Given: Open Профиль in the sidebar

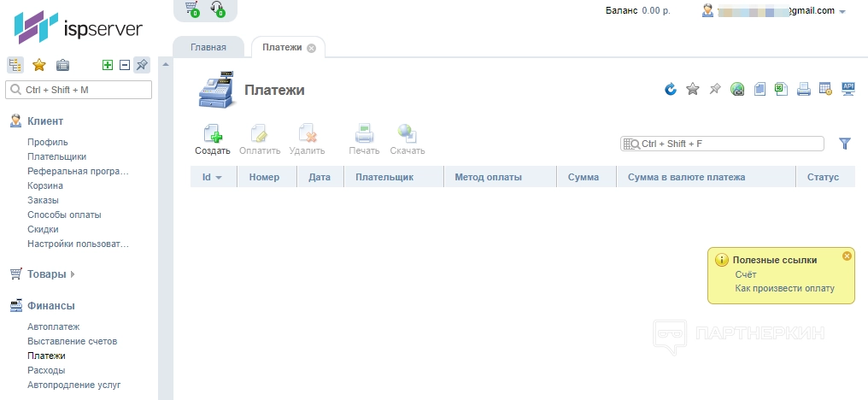Looking at the screenshot, I should coord(48,143).
